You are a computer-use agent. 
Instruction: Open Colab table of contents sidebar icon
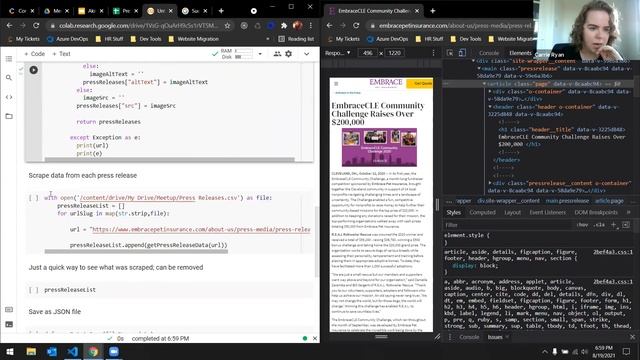tap(9, 59)
